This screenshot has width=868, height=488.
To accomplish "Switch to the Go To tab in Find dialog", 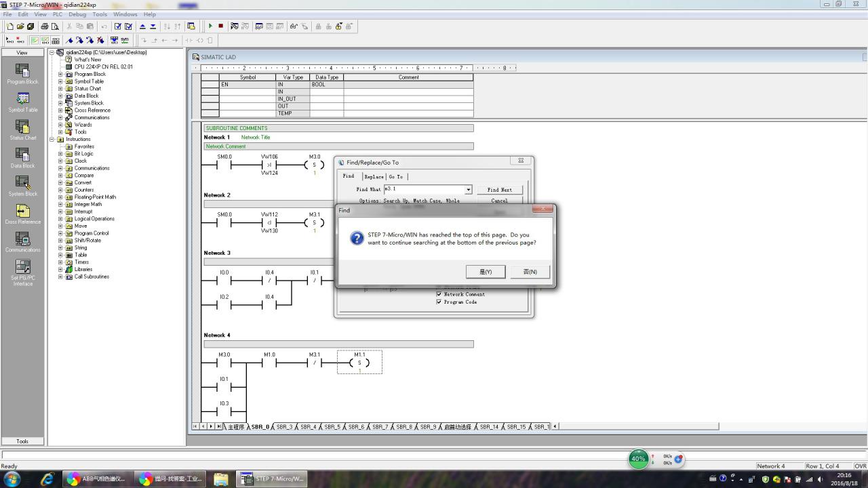I will pos(395,176).
